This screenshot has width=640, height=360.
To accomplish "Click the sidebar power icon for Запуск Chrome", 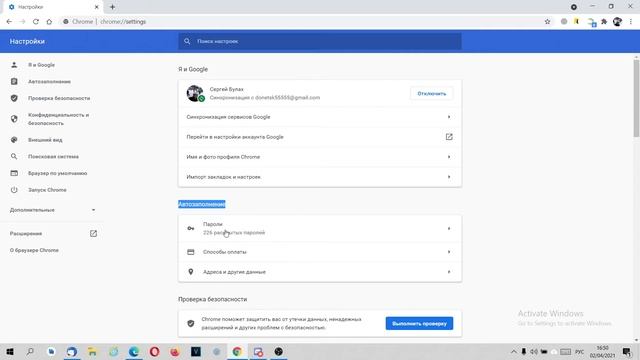I will [x=14, y=190].
